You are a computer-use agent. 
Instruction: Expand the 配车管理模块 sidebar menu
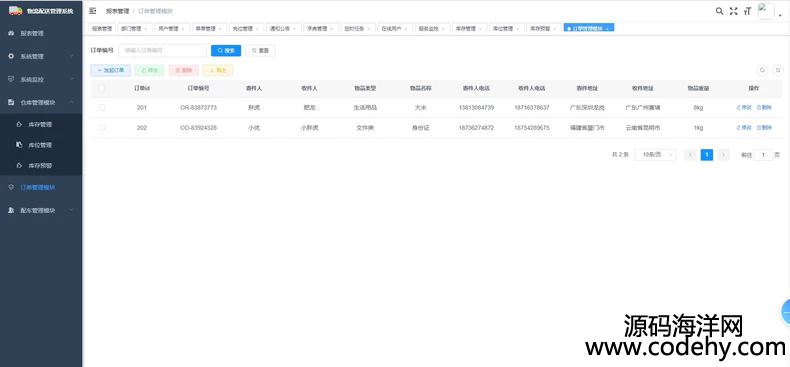point(72,210)
